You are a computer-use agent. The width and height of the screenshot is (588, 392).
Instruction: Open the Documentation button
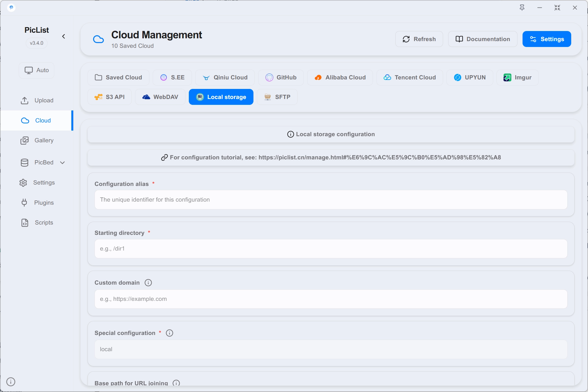coord(483,39)
